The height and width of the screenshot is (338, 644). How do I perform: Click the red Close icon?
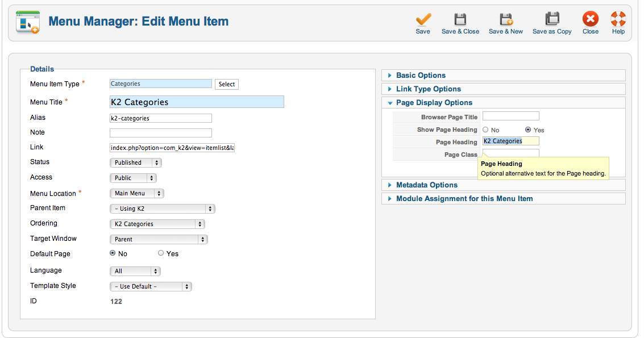590,19
